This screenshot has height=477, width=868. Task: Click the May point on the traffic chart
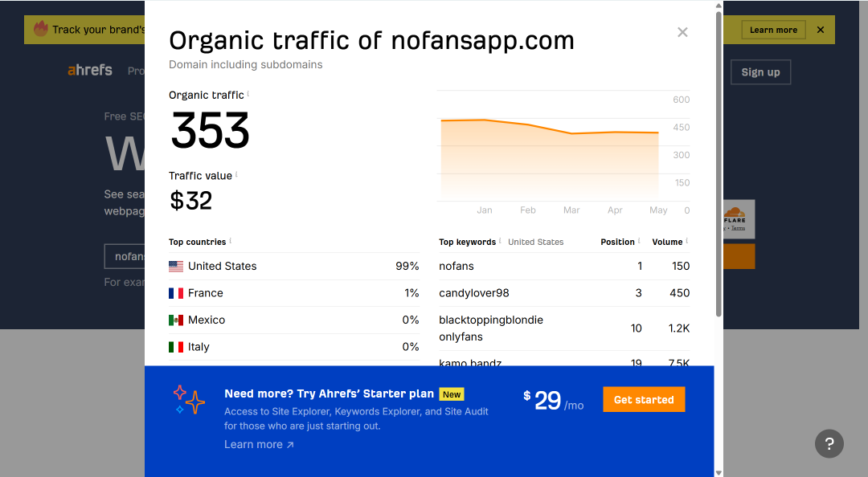[658, 132]
